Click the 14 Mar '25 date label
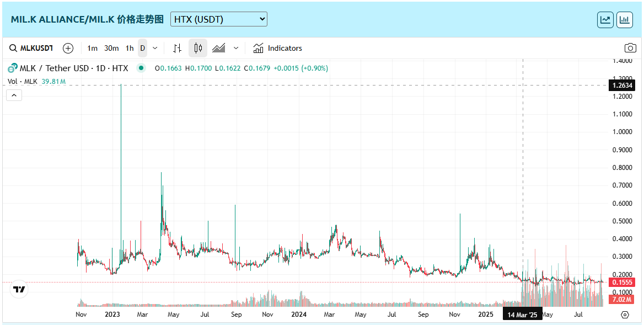The width and height of the screenshot is (644, 325). click(523, 315)
